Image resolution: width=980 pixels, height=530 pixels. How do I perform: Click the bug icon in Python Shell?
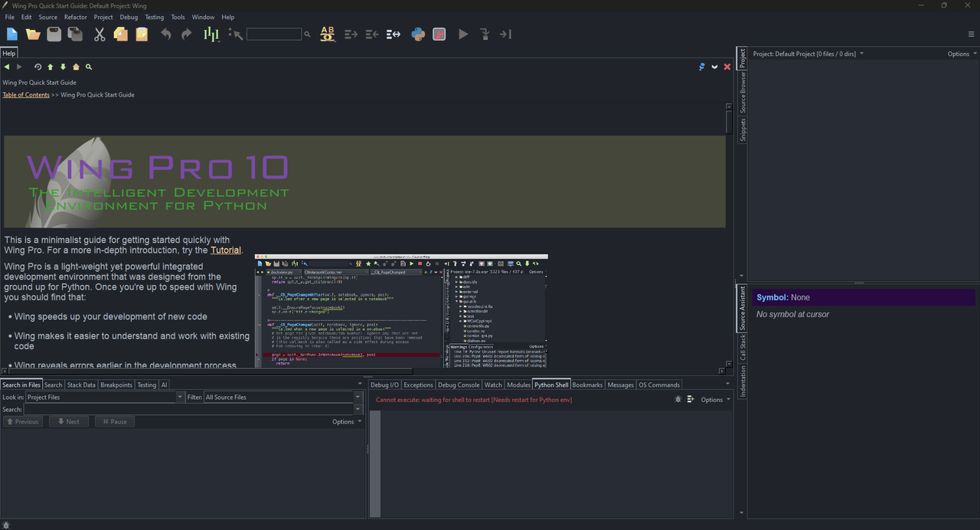point(678,400)
